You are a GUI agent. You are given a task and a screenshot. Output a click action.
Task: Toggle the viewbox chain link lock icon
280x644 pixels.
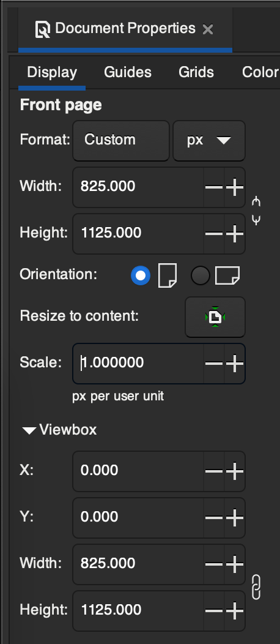point(256,587)
